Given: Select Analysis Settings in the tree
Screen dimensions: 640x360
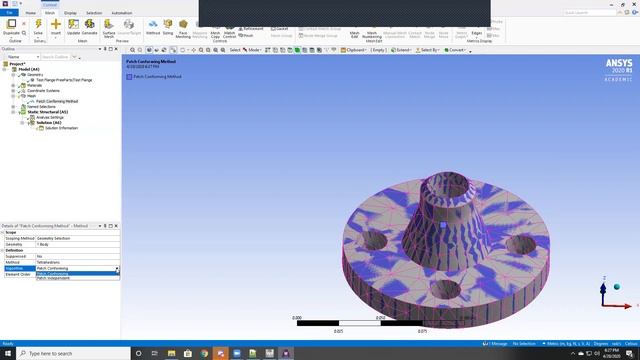Looking at the screenshot, I should 50,117.
